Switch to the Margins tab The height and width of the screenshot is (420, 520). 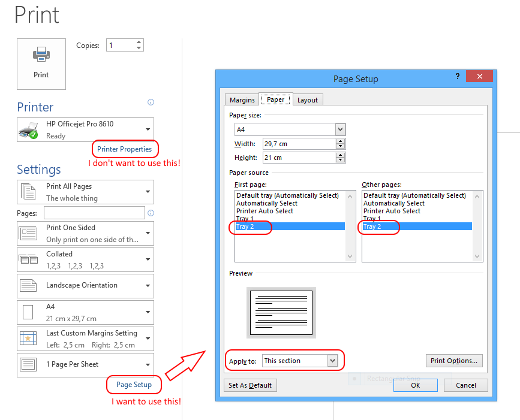242,100
